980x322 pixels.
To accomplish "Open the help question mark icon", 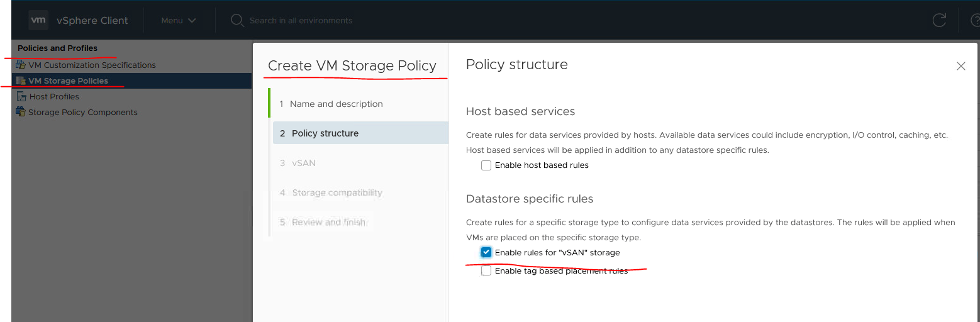I will 975,20.
